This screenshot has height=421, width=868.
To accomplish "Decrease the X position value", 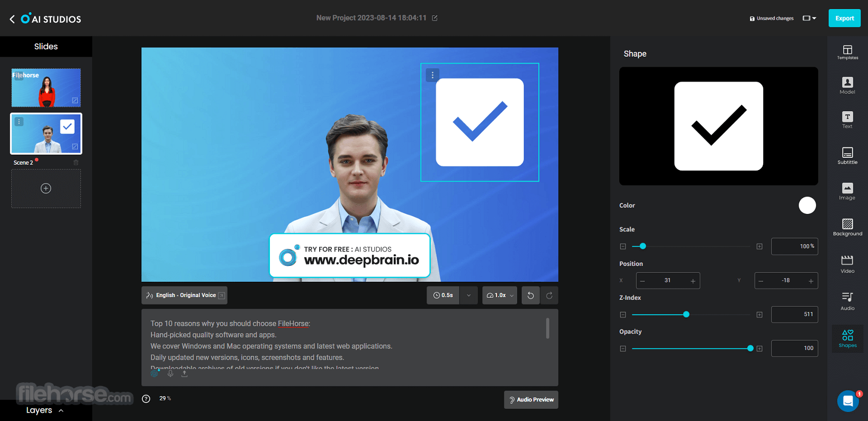I will (x=643, y=281).
